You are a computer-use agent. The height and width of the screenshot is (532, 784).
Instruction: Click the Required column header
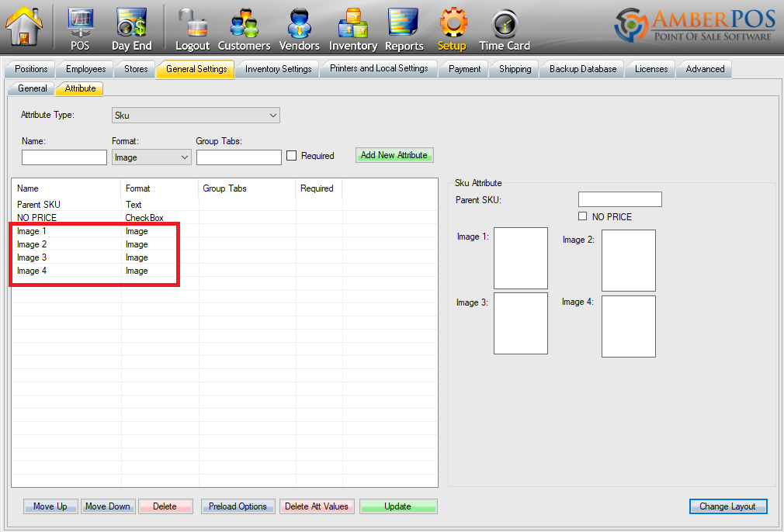319,188
